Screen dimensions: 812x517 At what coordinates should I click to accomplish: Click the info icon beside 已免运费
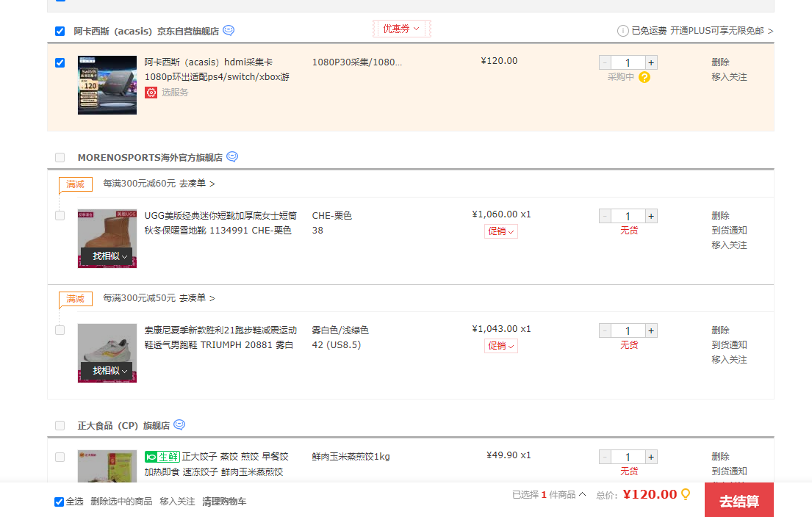pyautogui.click(x=622, y=31)
